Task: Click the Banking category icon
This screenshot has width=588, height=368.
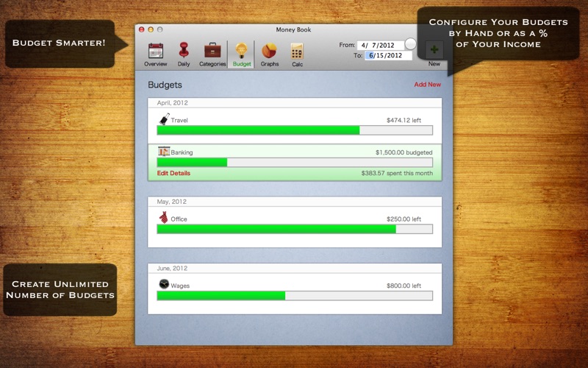Action: coord(164,152)
